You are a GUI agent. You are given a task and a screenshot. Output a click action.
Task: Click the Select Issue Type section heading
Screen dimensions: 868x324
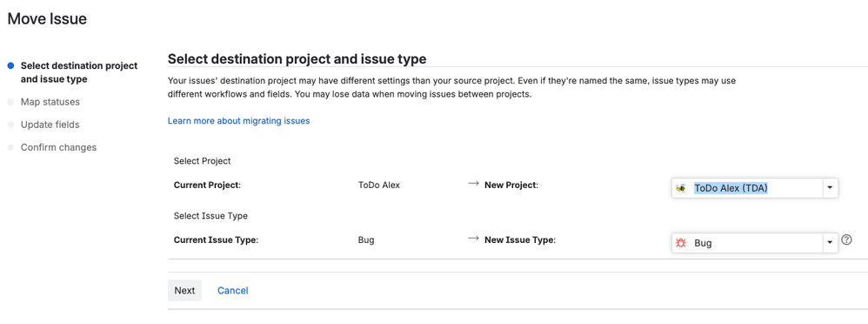click(210, 215)
